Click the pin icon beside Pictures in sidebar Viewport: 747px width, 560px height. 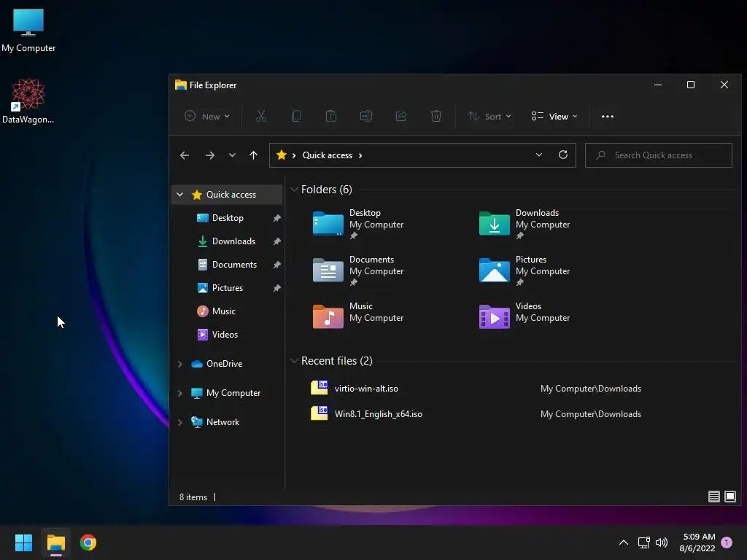(276, 288)
